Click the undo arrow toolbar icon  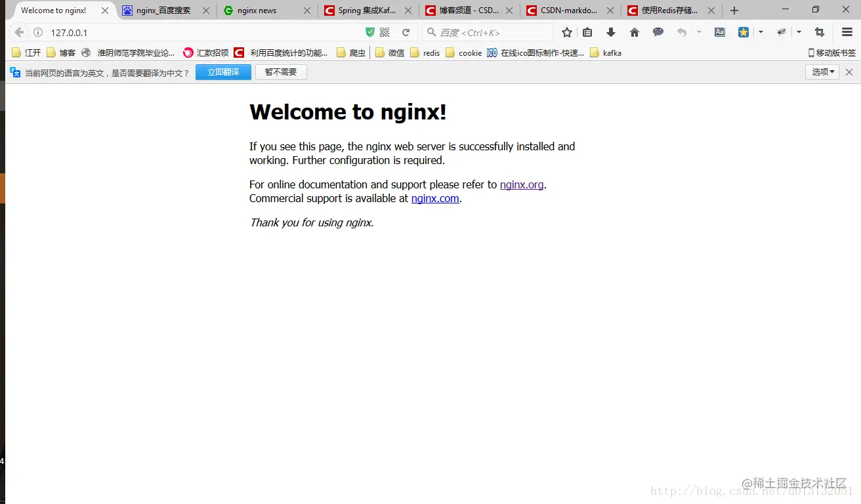tap(682, 32)
